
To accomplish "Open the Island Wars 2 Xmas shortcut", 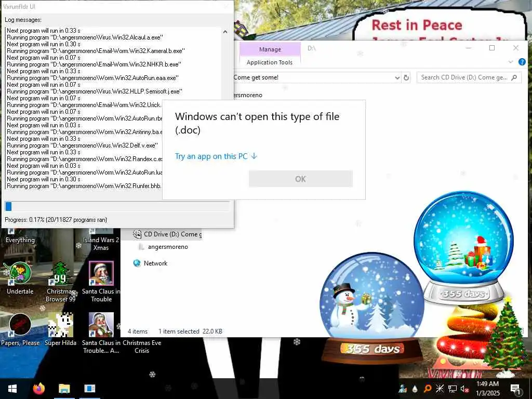I will (x=101, y=239).
